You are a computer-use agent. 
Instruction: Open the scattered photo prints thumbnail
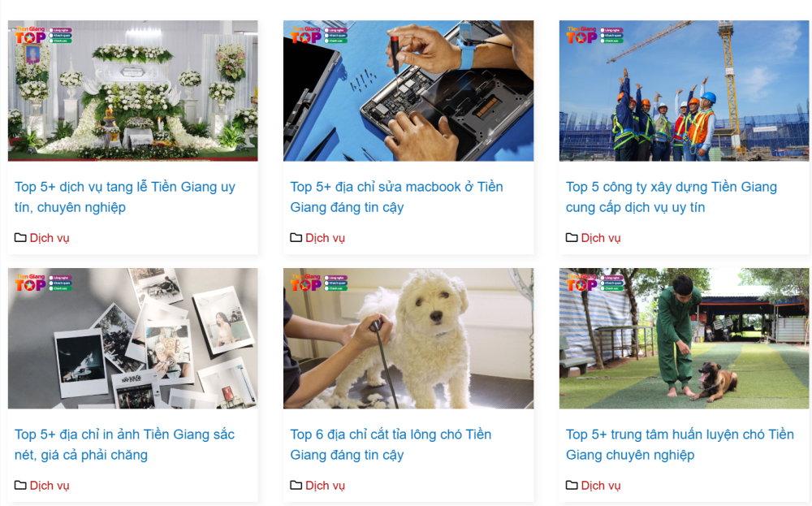coord(132,338)
